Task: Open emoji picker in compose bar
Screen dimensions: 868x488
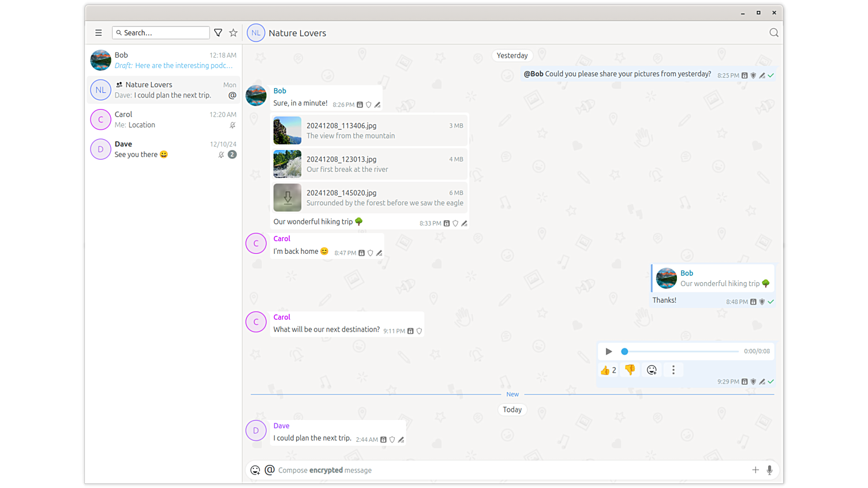Action: 255,470
